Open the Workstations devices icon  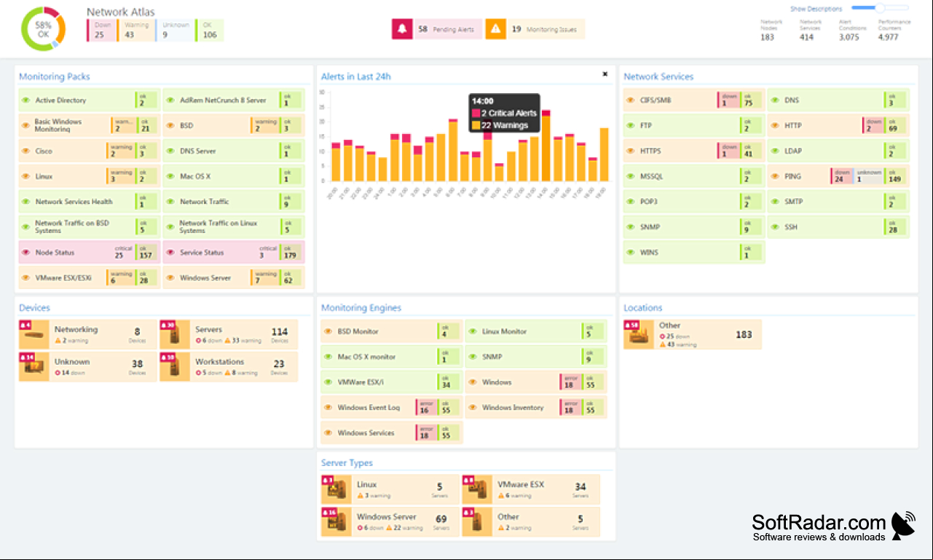(x=175, y=367)
